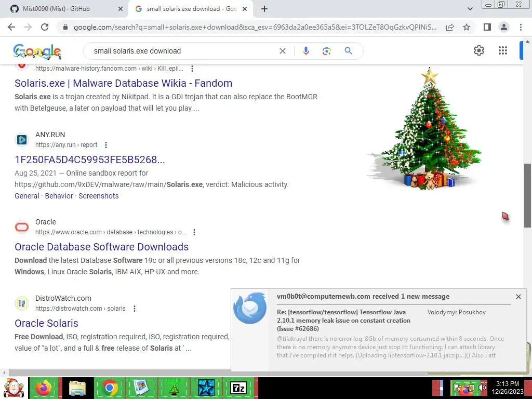Reload the current Google search page

[x=45, y=27]
